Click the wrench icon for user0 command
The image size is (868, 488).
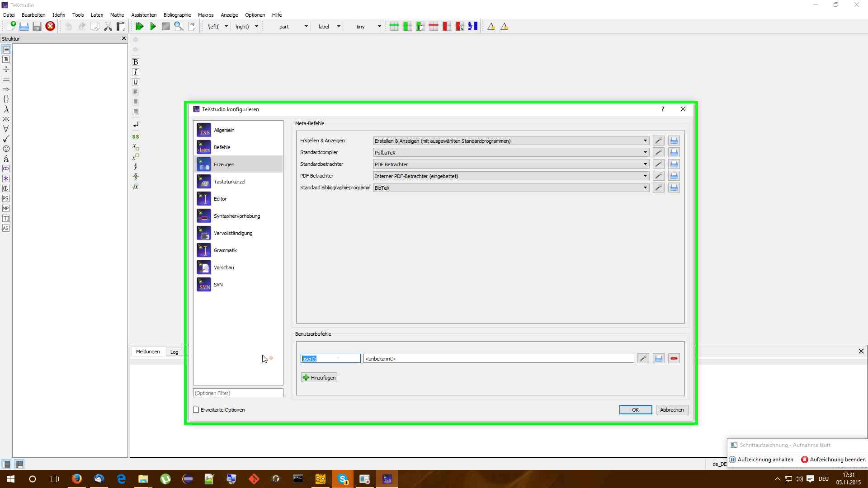point(643,358)
